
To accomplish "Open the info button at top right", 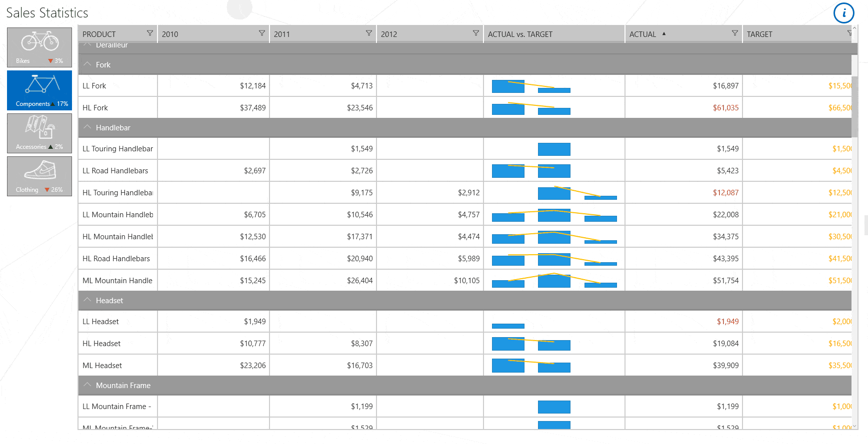I will [x=844, y=13].
